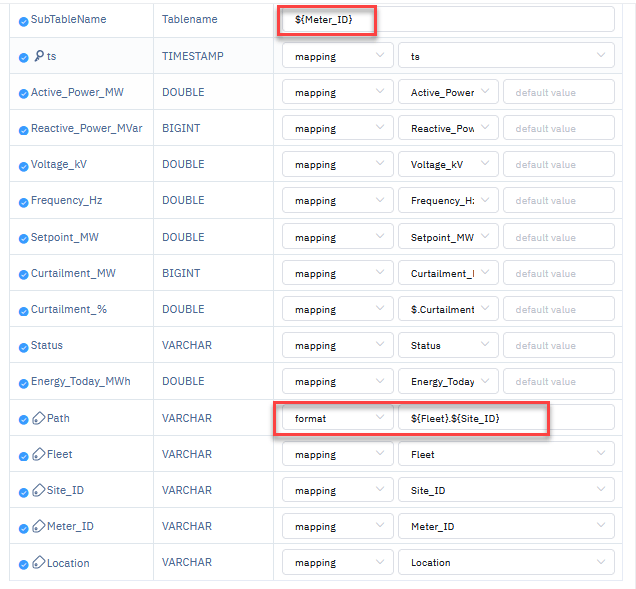Click the tag icon beside Meter_ID
Screen dimensions: 636x589
pyautogui.click(x=38, y=527)
